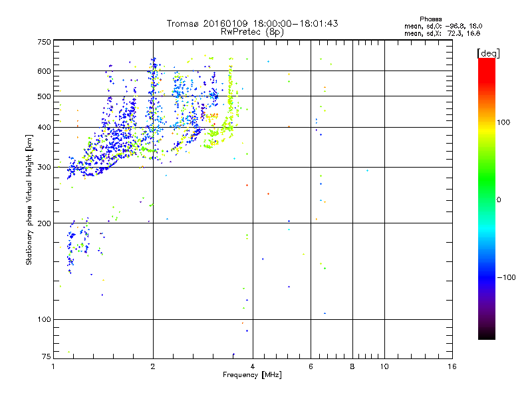Click the x-axis '16' MHz tick label

[452, 366]
